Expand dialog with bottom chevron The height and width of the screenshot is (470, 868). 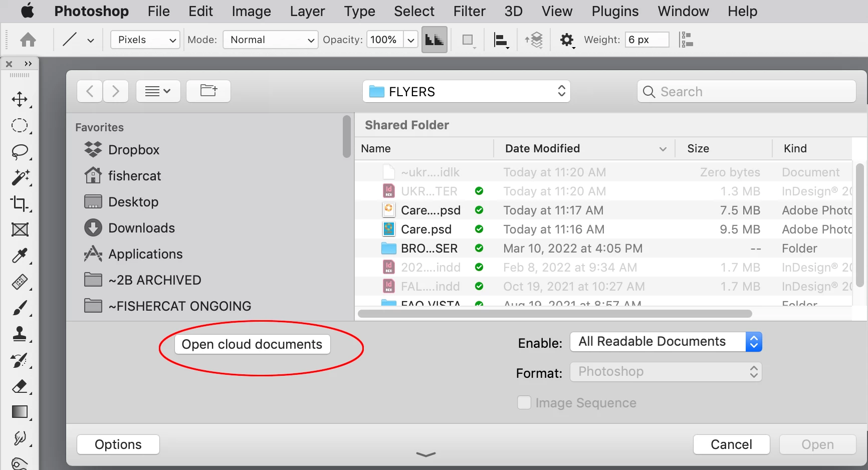(426, 454)
